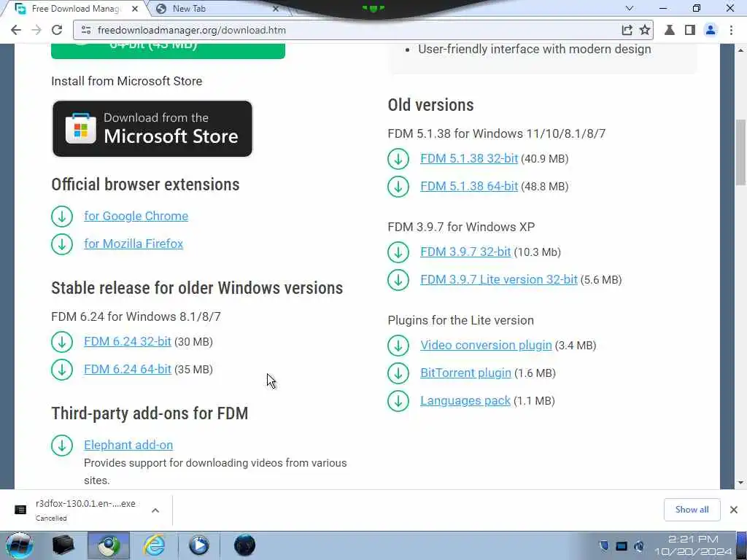Open the black box app on taskbar
747x560 pixels.
pos(63,545)
